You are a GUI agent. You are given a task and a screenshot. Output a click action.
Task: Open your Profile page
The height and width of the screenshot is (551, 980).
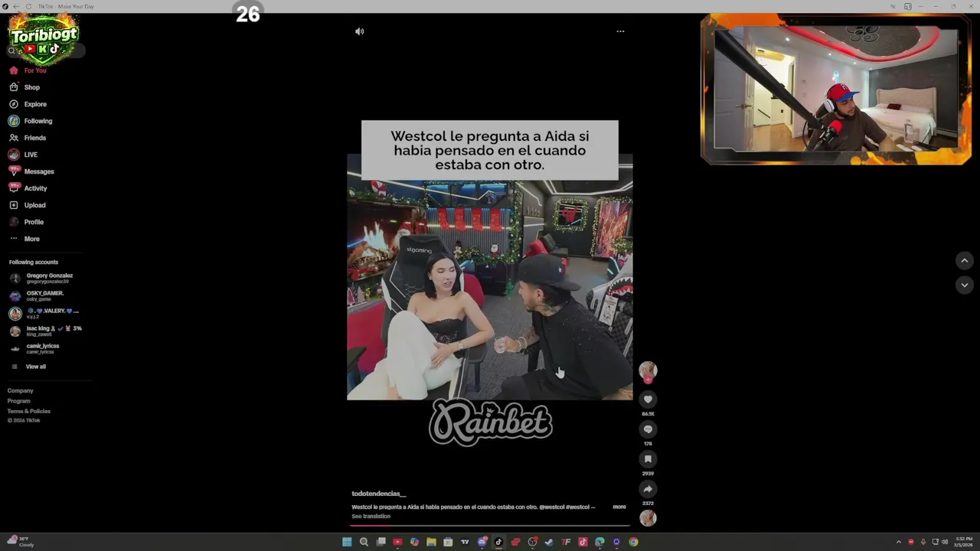pos(27,222)
